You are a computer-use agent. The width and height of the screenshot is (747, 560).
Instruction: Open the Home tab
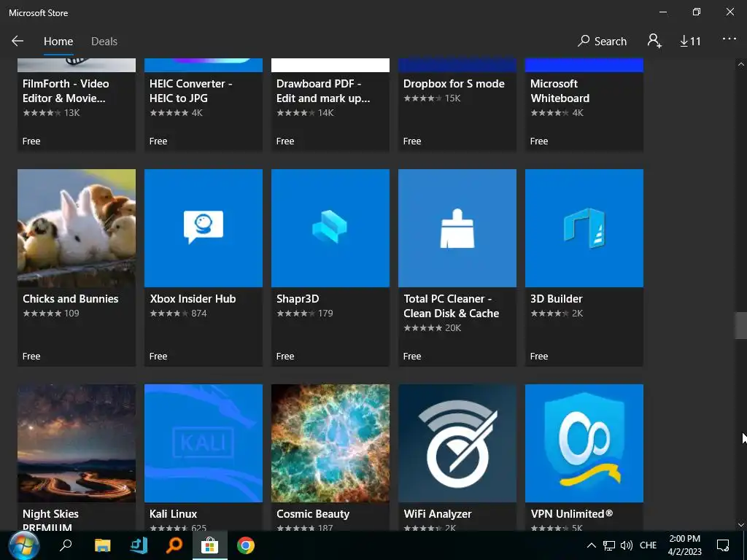tap(58, 42)
